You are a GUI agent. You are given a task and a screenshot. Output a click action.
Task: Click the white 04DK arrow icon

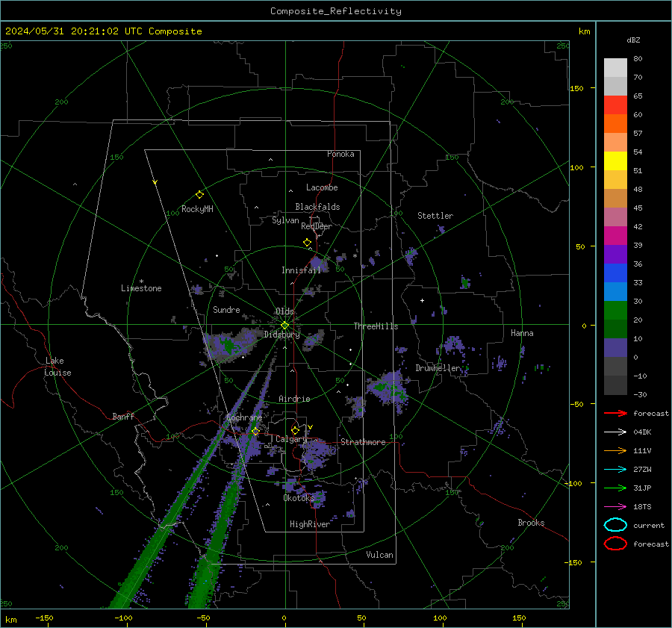tap(615, 432)
